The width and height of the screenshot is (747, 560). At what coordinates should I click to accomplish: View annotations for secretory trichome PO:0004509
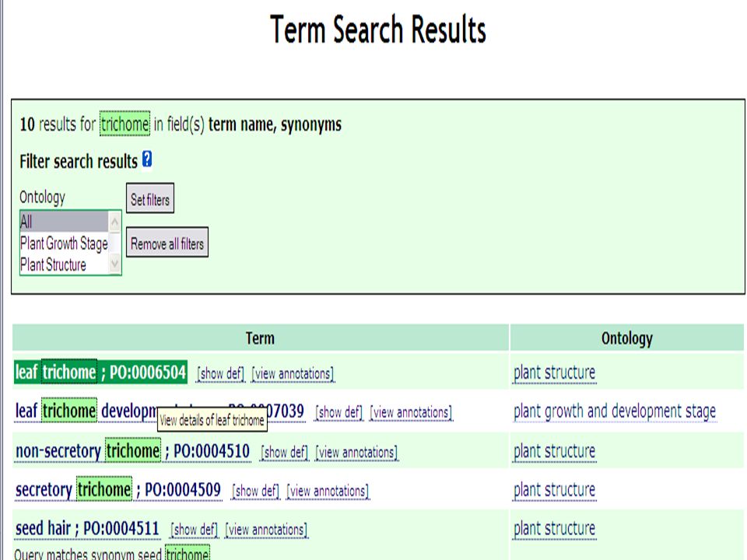[x=328, y=491]
